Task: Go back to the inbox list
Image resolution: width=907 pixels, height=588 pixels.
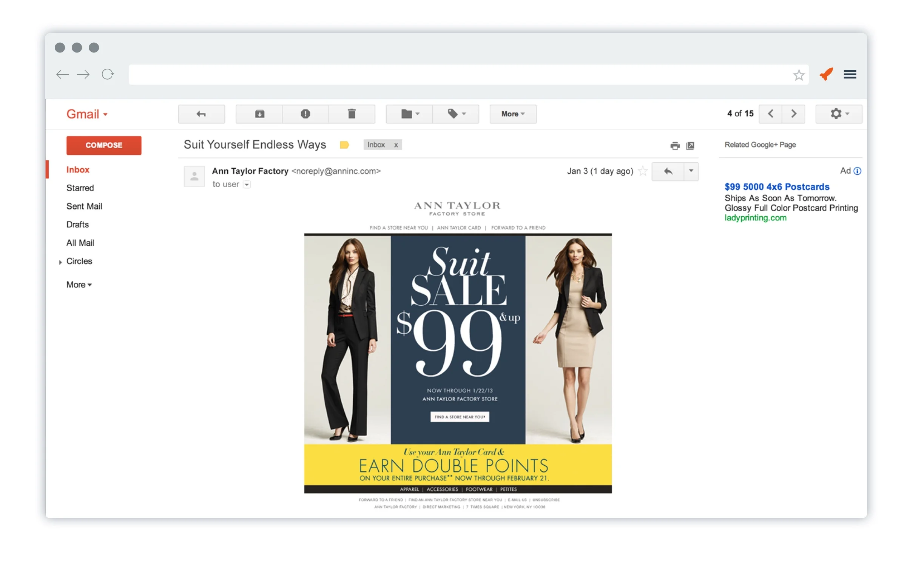Action: click(201, 114)
